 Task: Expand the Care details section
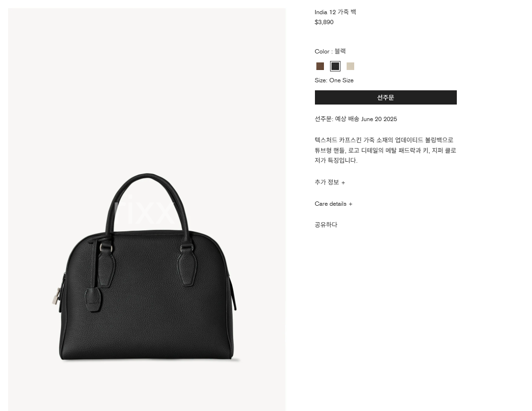(x=333, y=204)
